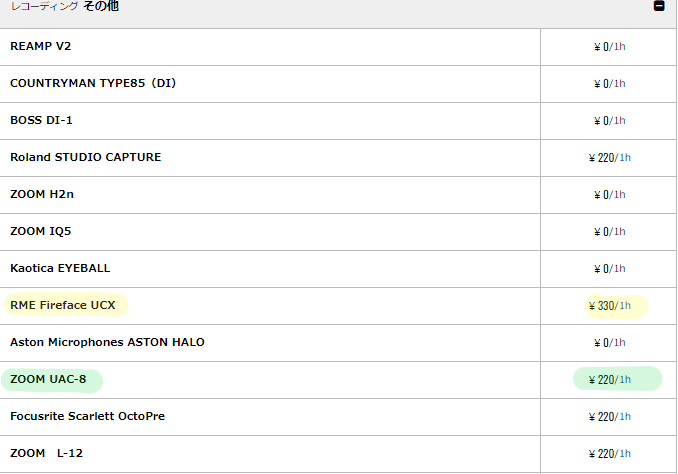Click the ¥220/1h price for ZOOM UAC-8
This screenshot has height=474, width=678.
pos(610,380)
